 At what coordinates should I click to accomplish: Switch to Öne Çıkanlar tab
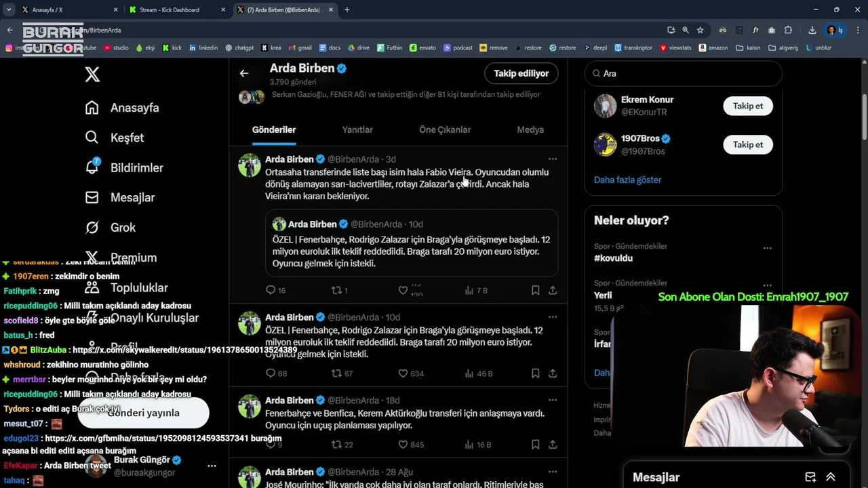coord(445,130)
